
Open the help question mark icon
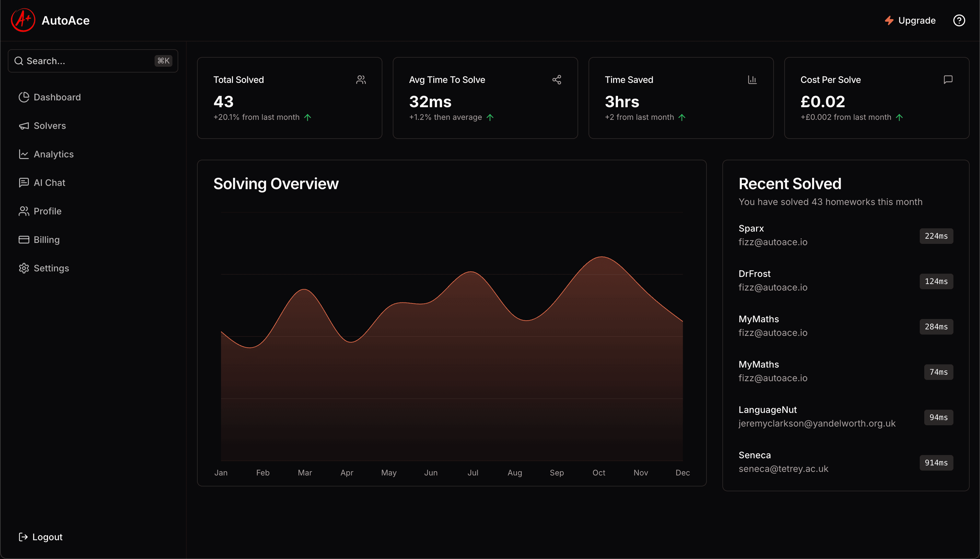pos(959,20)
